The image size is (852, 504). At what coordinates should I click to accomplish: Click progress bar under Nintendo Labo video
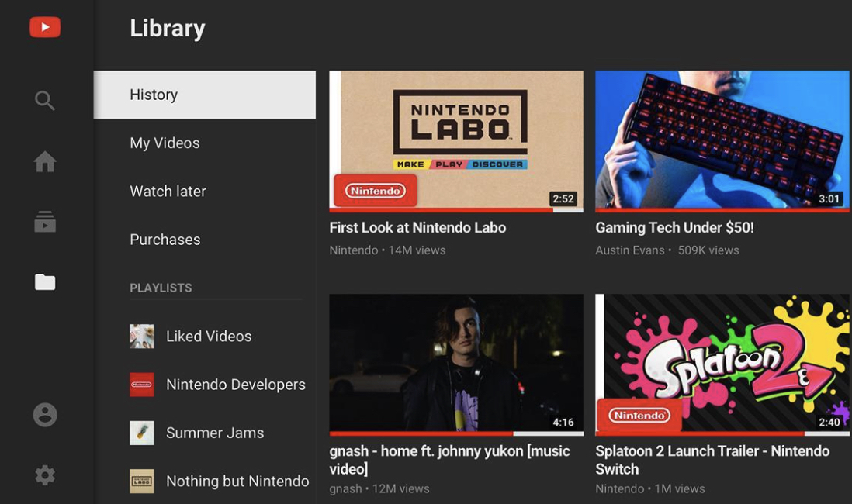(x=456, y=209)
